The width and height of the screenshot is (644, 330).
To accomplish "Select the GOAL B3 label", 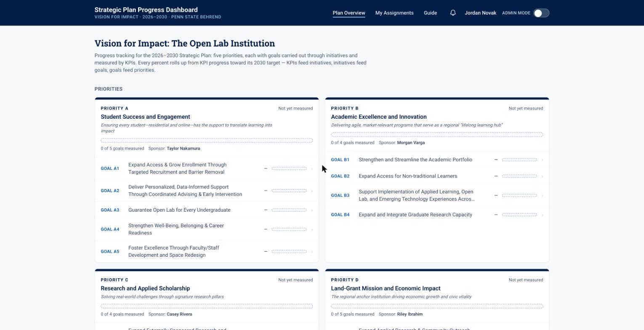I will coord(340,195).
